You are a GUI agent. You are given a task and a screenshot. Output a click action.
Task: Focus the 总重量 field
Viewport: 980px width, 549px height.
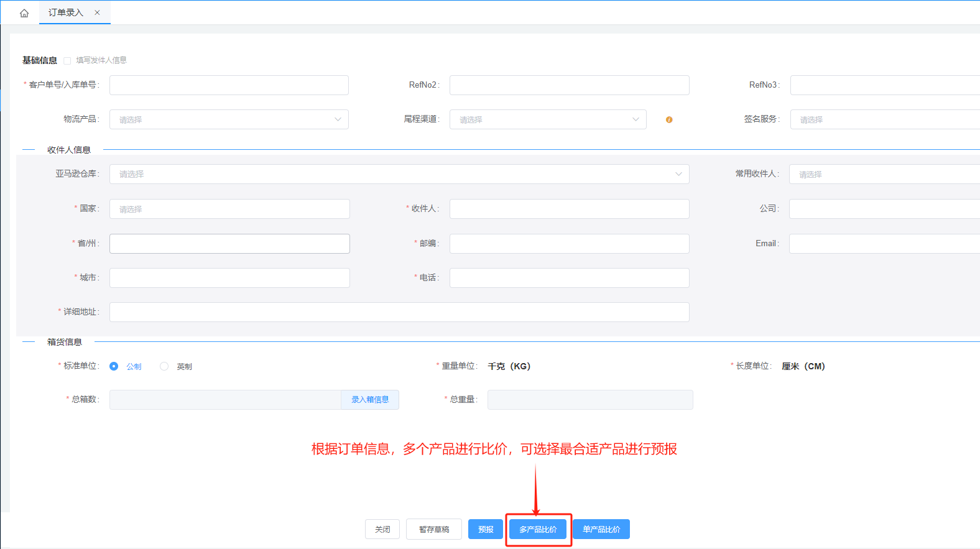click(x=590, y=400)
